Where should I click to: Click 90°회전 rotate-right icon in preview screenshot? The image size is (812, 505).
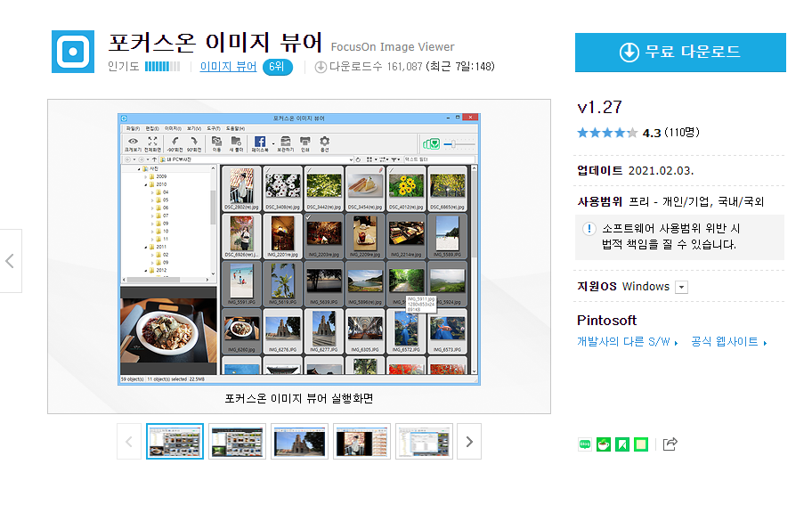click(194, 144)
